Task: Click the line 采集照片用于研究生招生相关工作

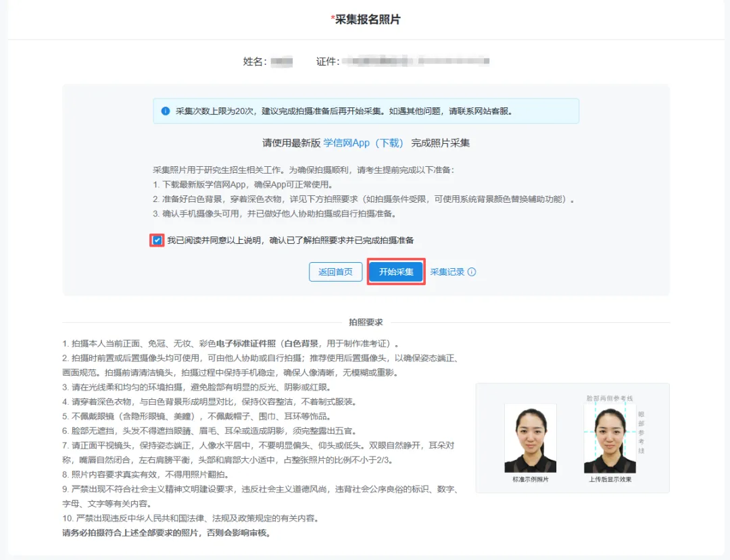Action: (303, 170)
